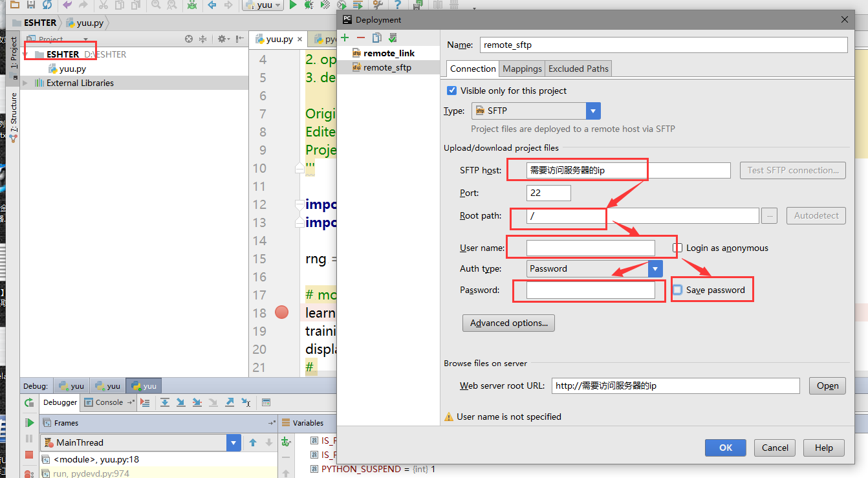Screen dimensions: 868x478
Task: Select the Debugger tab
Action: coord(60,402)
